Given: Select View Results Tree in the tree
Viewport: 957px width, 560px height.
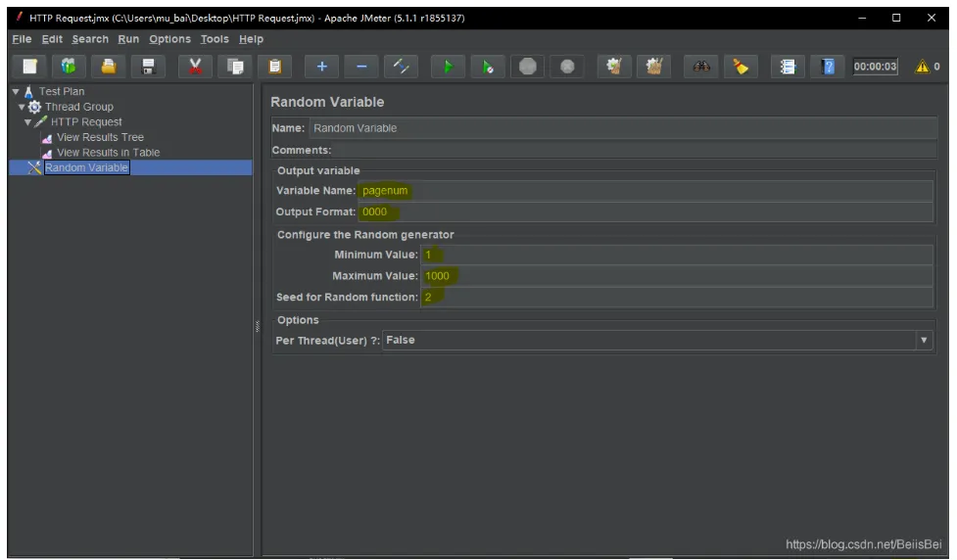Looking at the screenshot, I should [x=100, y=138].
